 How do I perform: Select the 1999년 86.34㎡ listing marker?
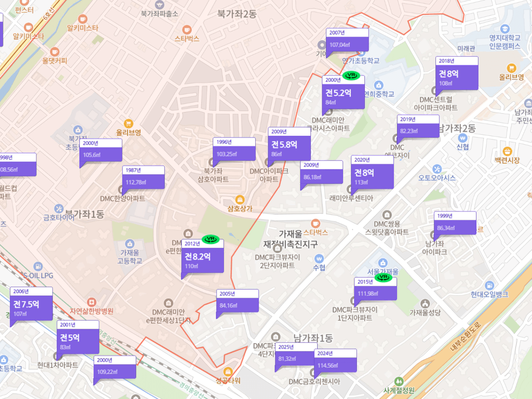(455, 223)
